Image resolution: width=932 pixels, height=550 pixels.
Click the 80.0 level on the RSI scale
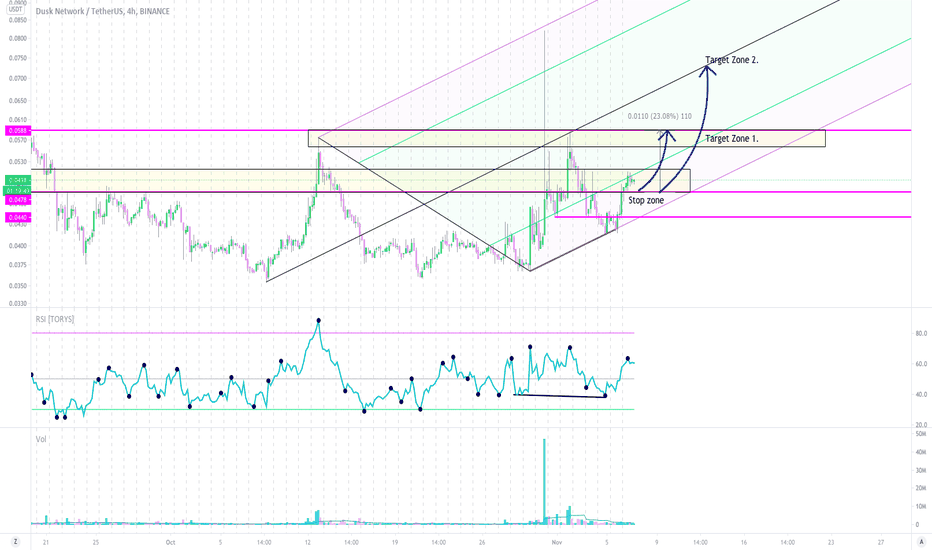921,334
